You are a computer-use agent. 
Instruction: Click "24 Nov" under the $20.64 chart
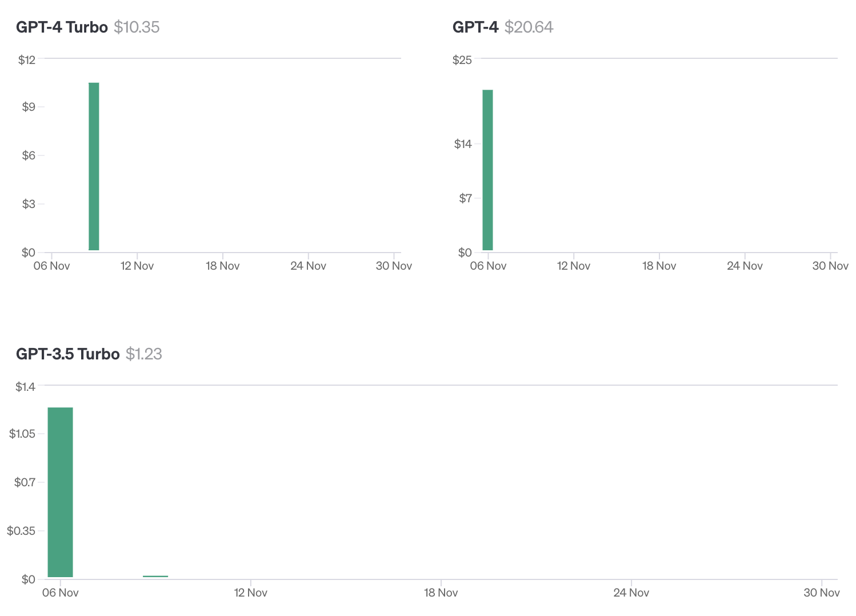click(745, 266)
